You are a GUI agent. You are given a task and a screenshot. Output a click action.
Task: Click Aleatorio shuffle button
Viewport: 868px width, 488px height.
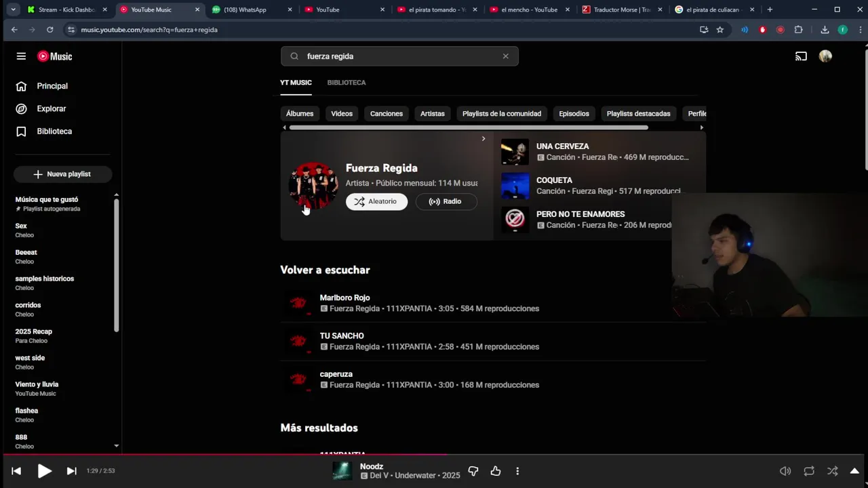pos(376,201)
